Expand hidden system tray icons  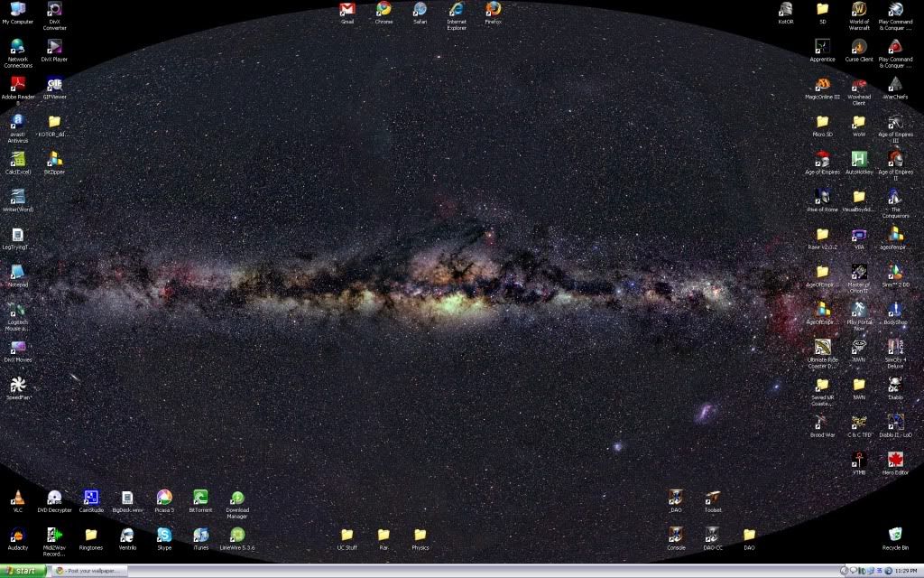[844, 571]
